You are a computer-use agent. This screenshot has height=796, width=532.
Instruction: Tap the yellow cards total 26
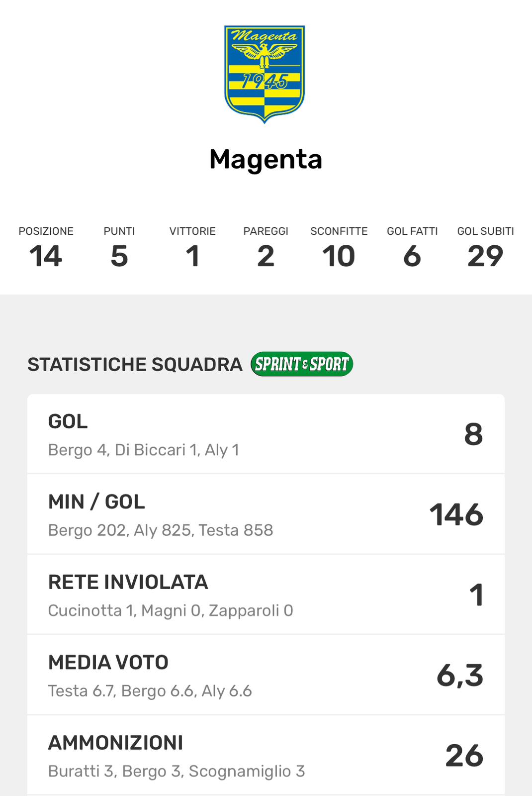pos(464,755)
